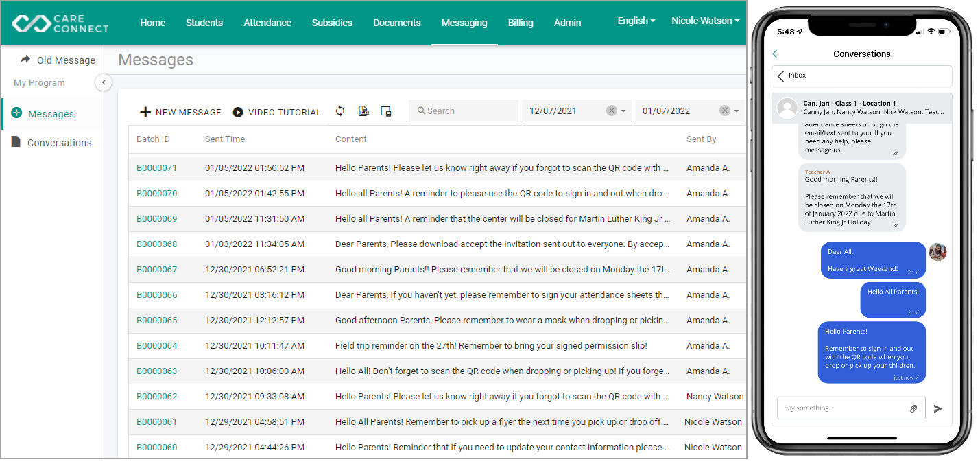The width and height of the screenshot is (980, 464).
Task: Click the message Search field
Action: pyautogui.click(x=464, y=111)
